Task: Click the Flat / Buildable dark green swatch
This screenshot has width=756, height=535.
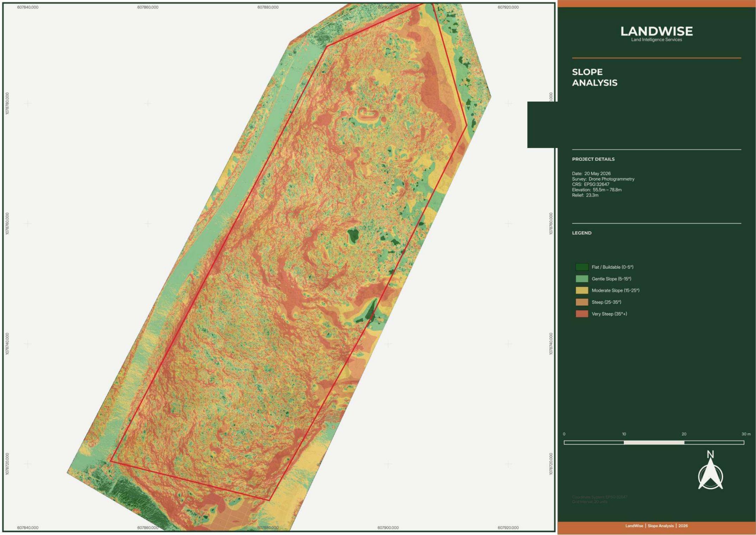Action: click(x=582, y=267)
